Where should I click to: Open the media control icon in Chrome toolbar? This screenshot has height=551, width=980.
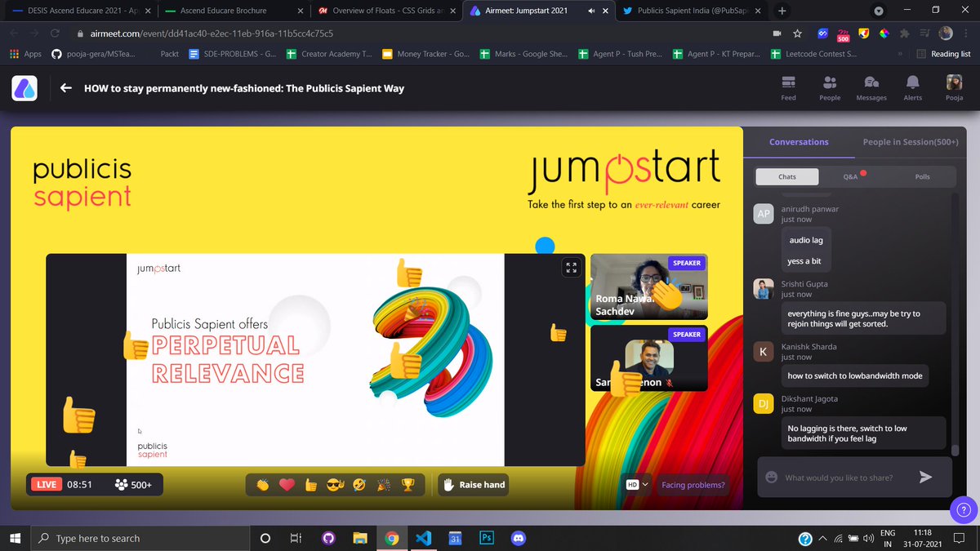tap(924, 33)
